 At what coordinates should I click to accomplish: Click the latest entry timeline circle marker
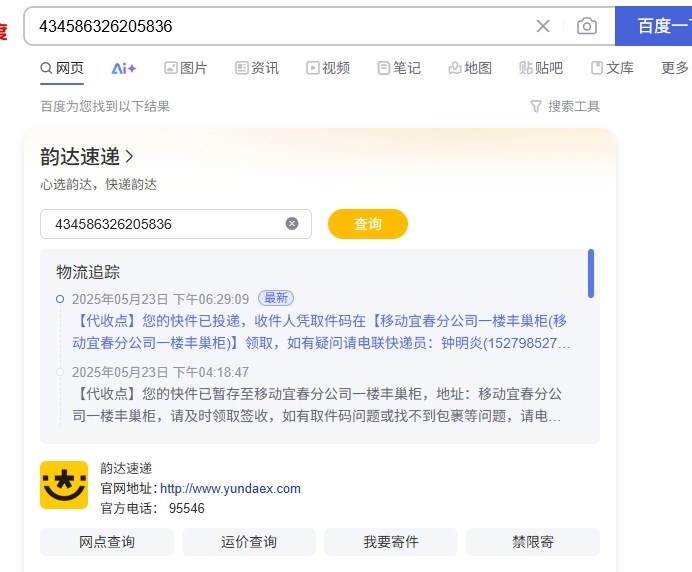[60, 299]
